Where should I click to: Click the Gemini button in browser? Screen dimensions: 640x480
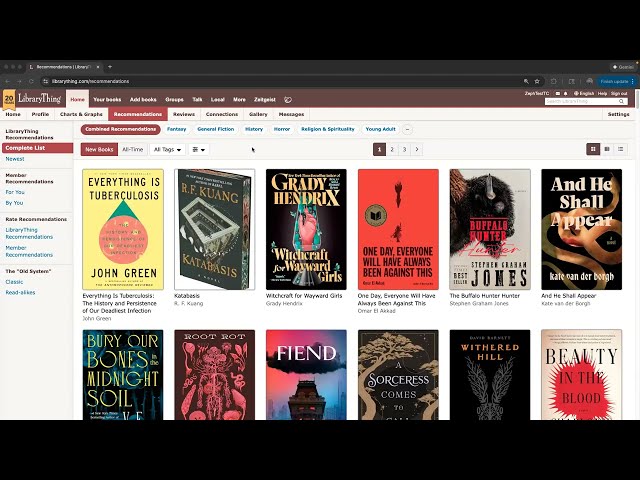pyautogui.click(x=623, y=67)
